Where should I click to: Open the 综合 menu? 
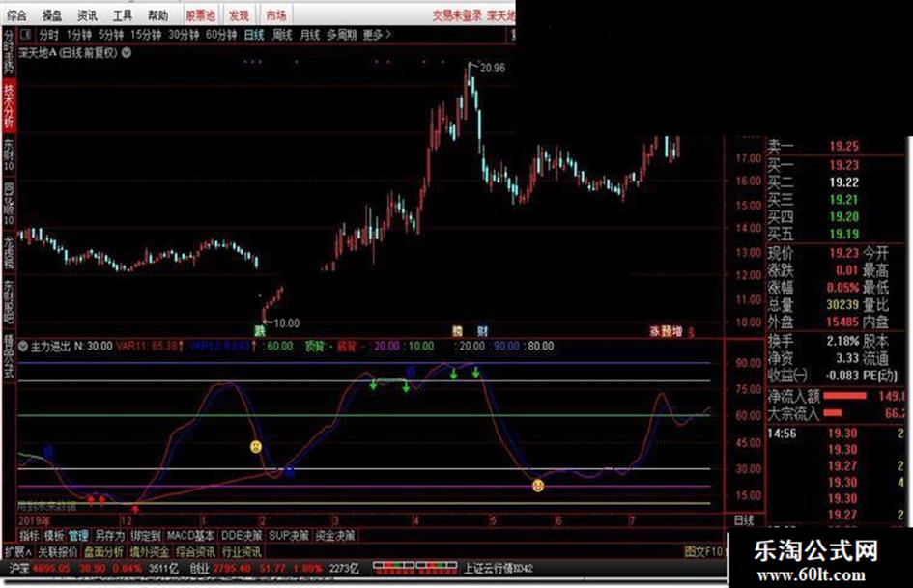[x=16, y=15]
